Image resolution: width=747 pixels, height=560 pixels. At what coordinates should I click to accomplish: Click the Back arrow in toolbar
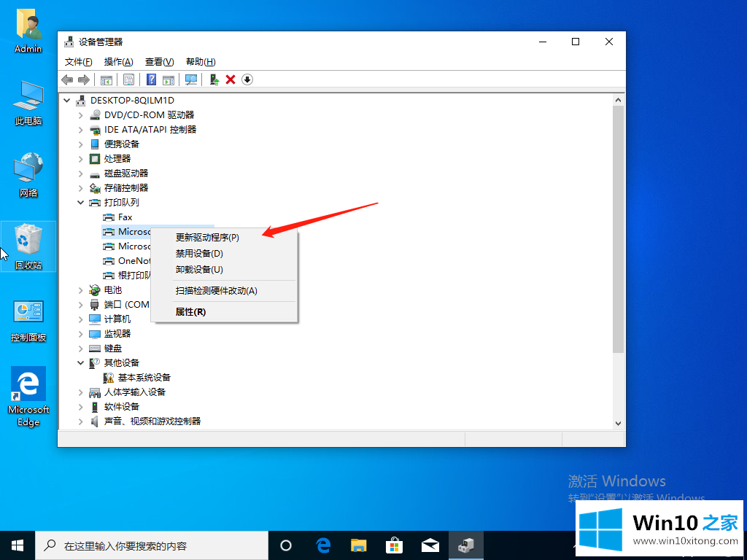(x=67, y=79)
